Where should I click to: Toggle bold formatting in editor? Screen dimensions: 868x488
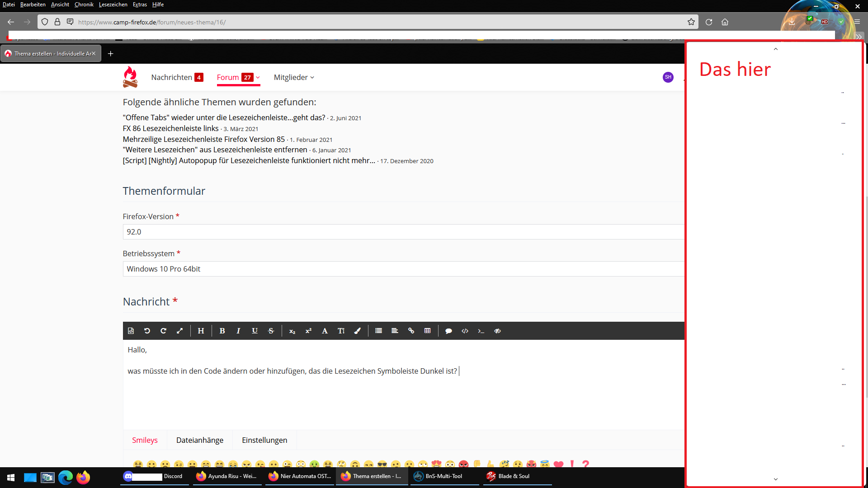[222, 331]
